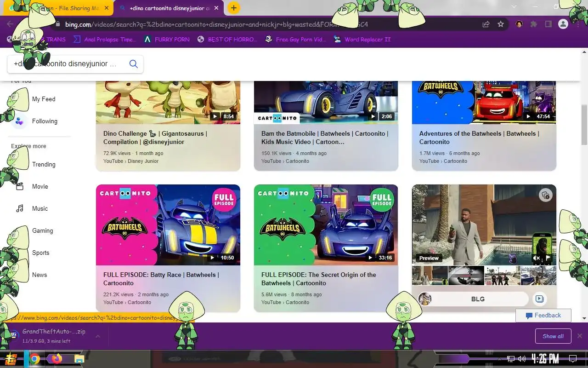Open Chrome from the taskbar
The height and width of the screenshot is (368, 588).
point(34,359)
